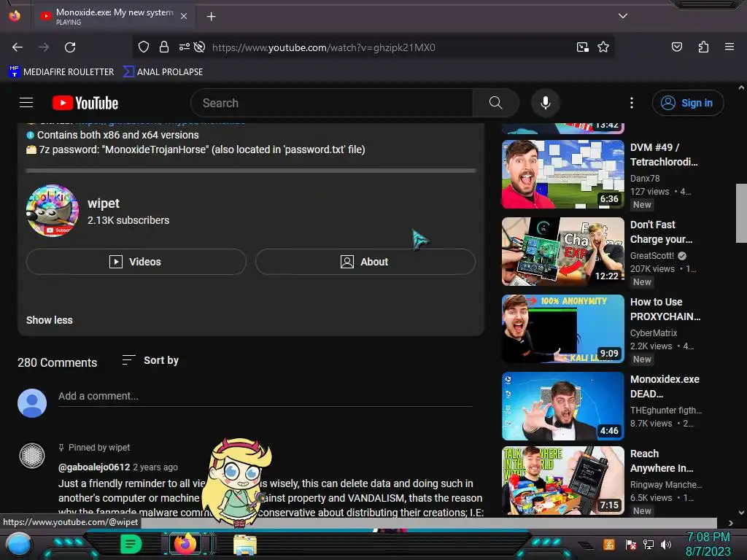Viewport: 747px width, 560px height.
Task: Open the site permissions icon in address bar
Action: point(184,47)
